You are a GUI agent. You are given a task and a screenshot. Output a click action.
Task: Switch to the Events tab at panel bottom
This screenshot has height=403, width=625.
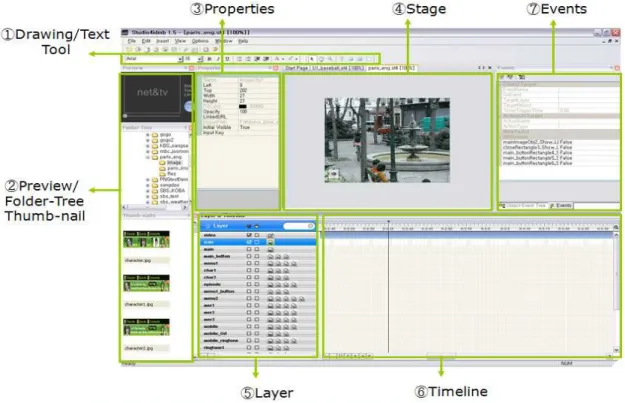point(561,206)
